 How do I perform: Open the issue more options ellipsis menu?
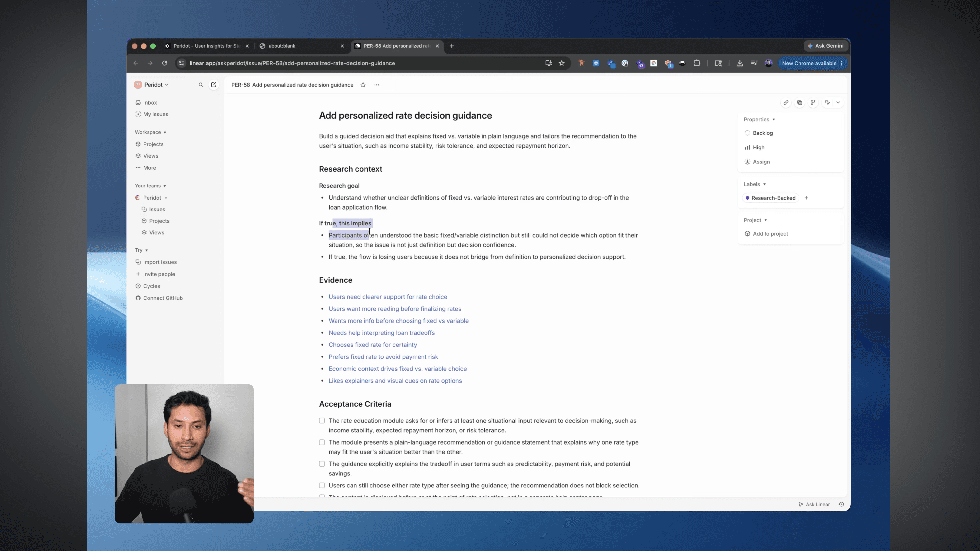point(377,85)
